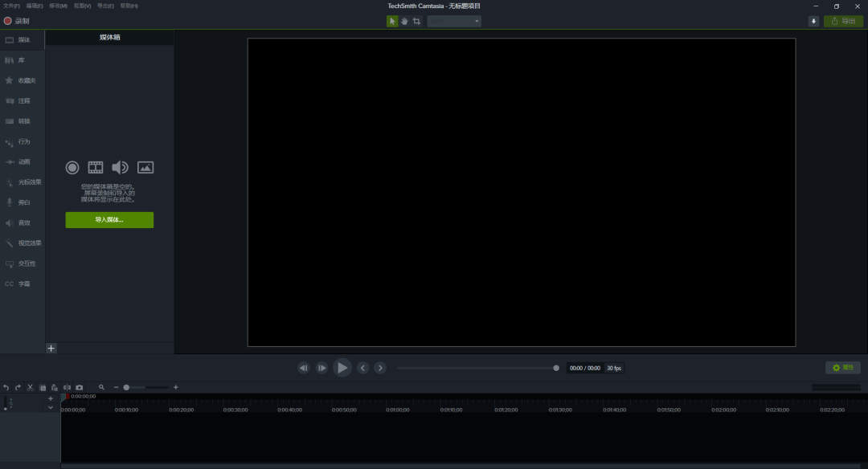This screenshot has height=469, width=868.
Task: Select the crop tool in top toolbar
Action: pos(417,21)
